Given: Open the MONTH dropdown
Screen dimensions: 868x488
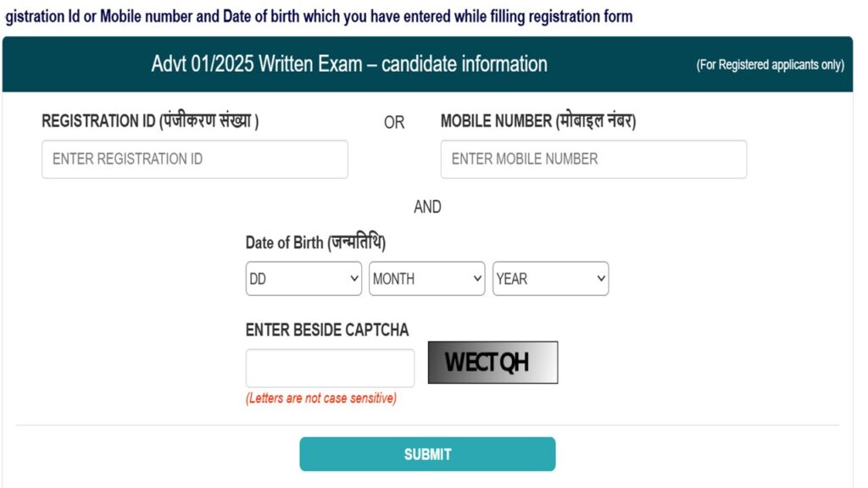Looking at the screenshot, I should tap(426, 279).
